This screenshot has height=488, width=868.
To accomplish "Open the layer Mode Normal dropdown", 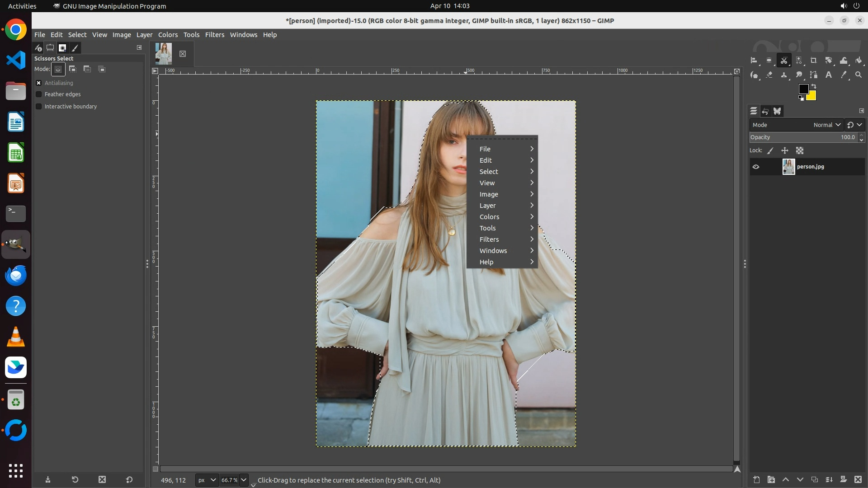I will (x=826, y=125).
